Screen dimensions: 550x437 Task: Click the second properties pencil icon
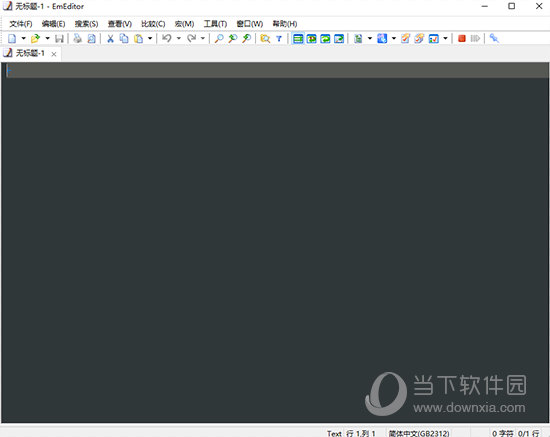coord(419,38)
